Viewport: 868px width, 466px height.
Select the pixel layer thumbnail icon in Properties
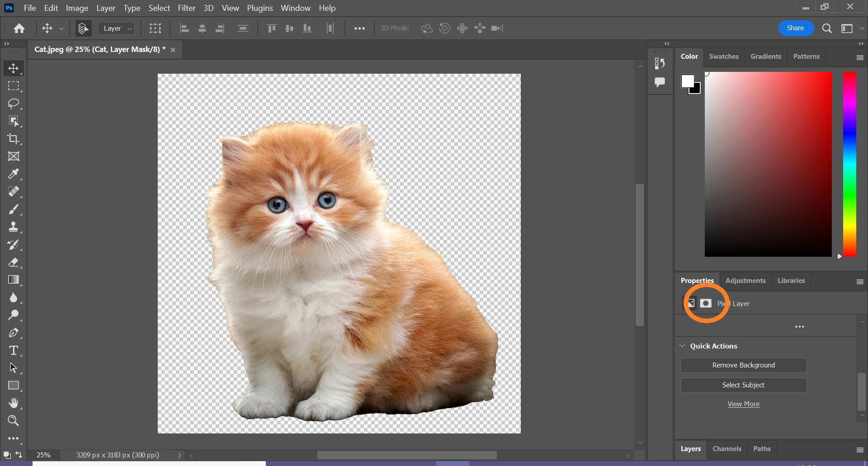coord(691,303)
